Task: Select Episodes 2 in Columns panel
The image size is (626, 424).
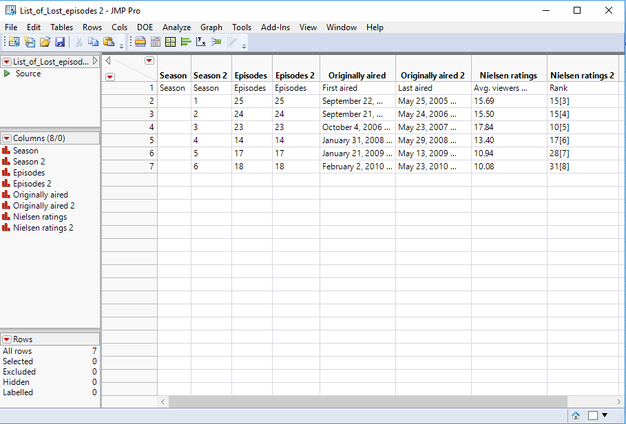Action: click(x=32, y=184)
